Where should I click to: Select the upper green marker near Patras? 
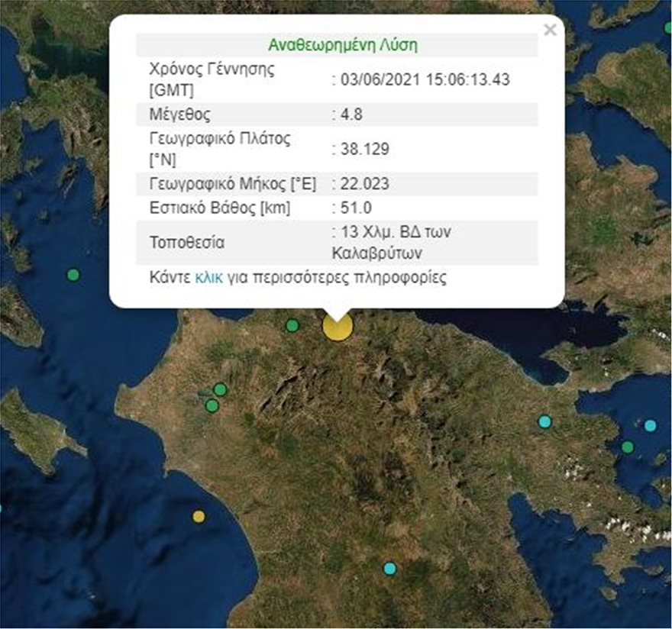219,389
